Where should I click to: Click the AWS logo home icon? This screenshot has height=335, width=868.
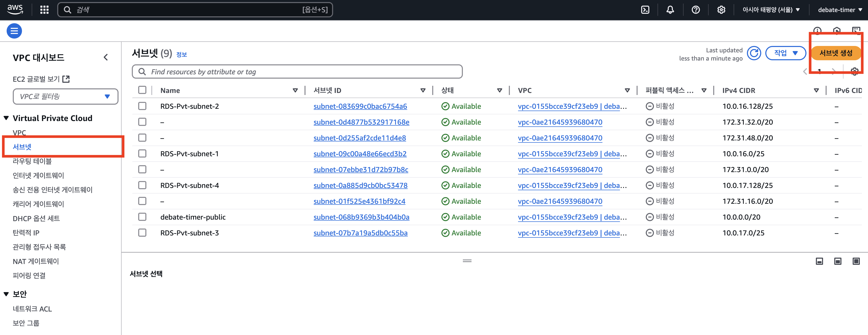point(15,9)
